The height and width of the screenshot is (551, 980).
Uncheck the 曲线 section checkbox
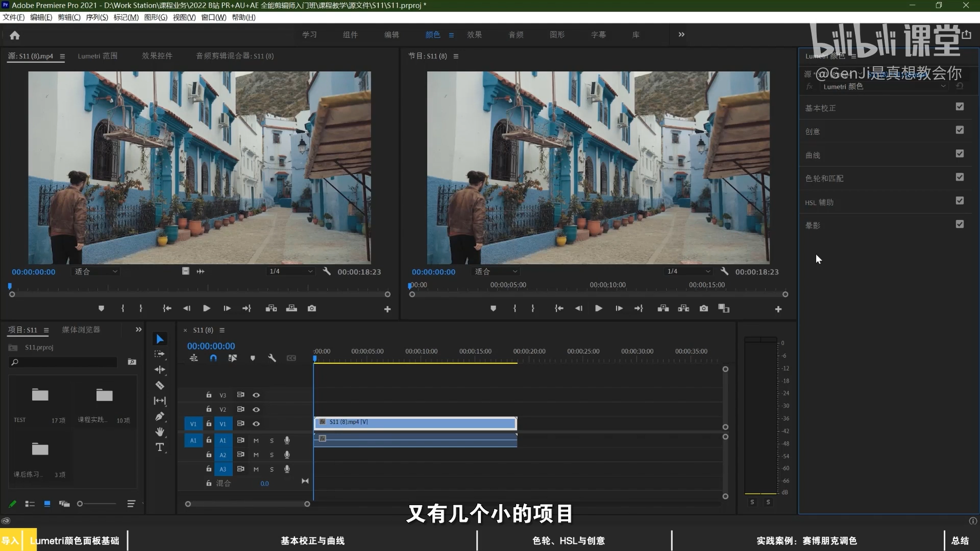(x=959, y=153)
